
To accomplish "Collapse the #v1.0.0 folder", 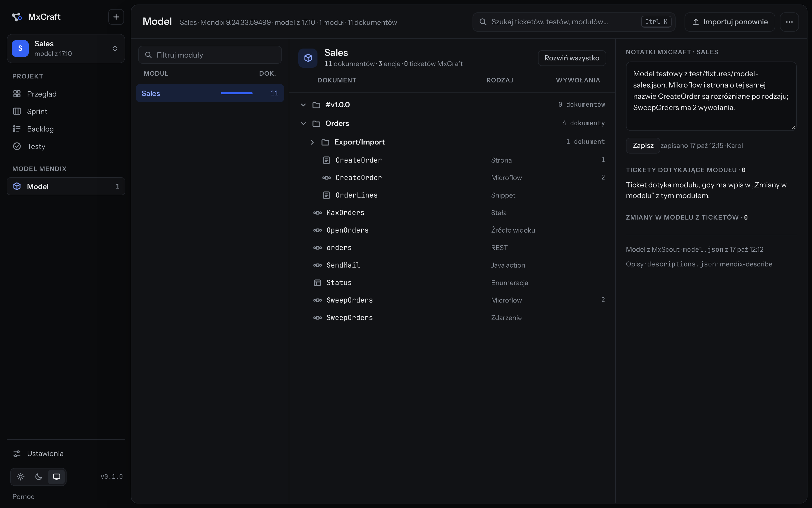I will [x=303, y=105].
